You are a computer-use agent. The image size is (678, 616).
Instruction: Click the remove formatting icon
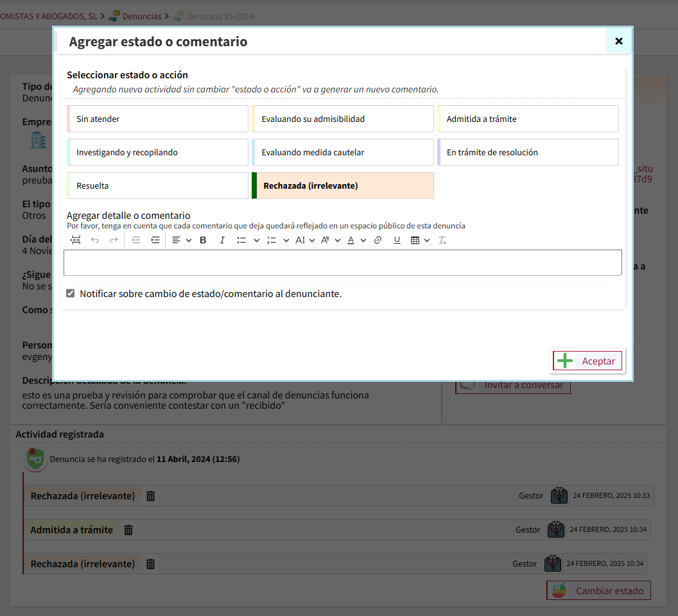pos(442,240)
